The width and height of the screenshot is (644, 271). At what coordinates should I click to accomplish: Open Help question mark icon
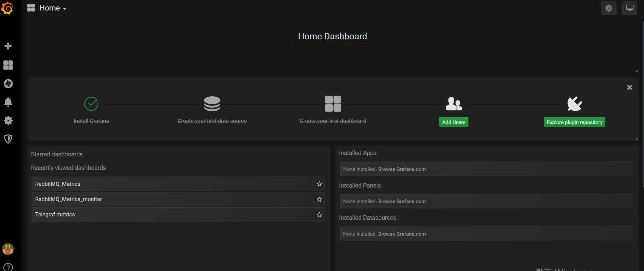(8, 267)
